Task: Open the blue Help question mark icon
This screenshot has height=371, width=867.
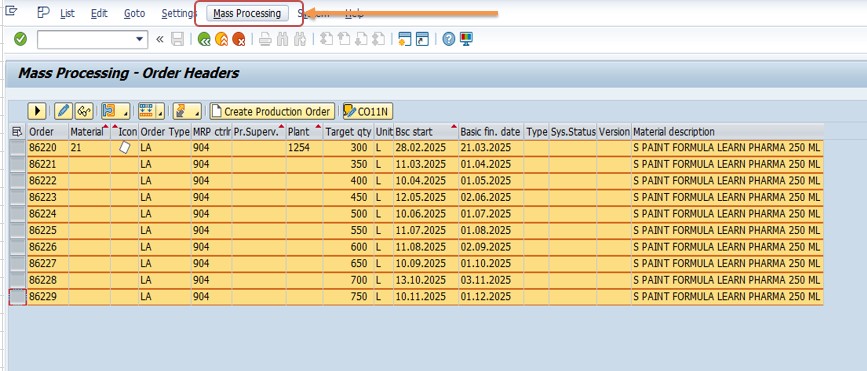Action: point(448,39)
